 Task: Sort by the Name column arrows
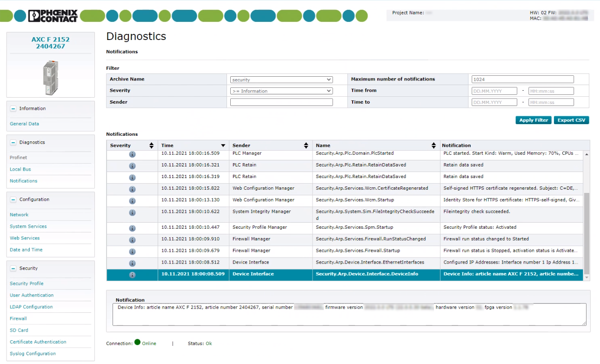click(433, 146)
